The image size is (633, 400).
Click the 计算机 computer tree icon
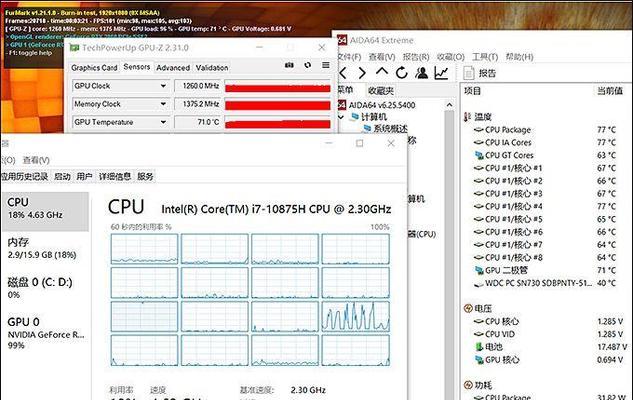[355, 117]
